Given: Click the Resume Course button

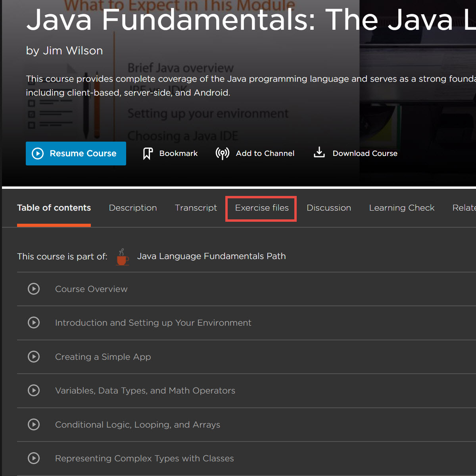Looking at the screenshot, I should click(x=76, y=154).
